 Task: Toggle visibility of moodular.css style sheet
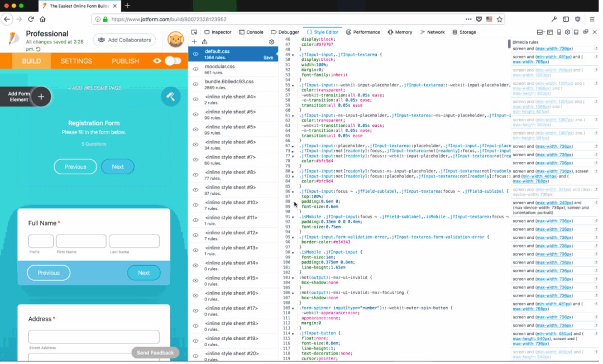pyautogui.click(x=195, y=69)
